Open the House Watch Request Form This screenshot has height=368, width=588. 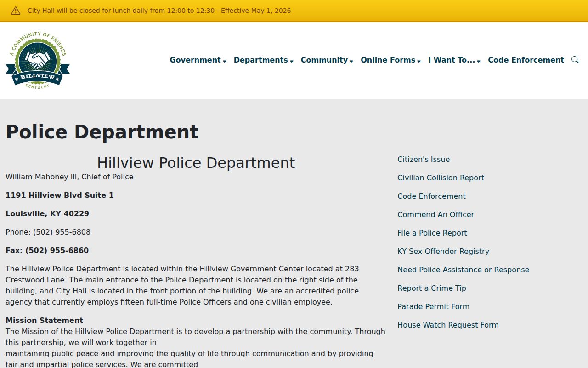click(x=448, y=325)
